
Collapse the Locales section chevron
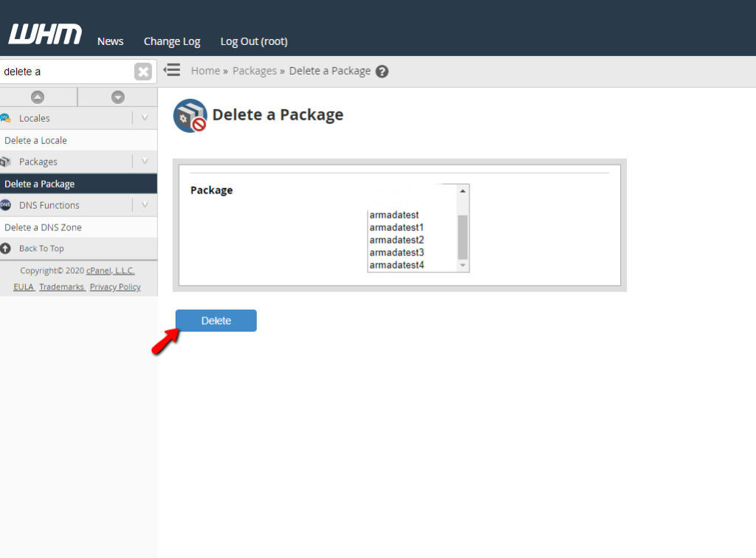[x=145, y=118]
